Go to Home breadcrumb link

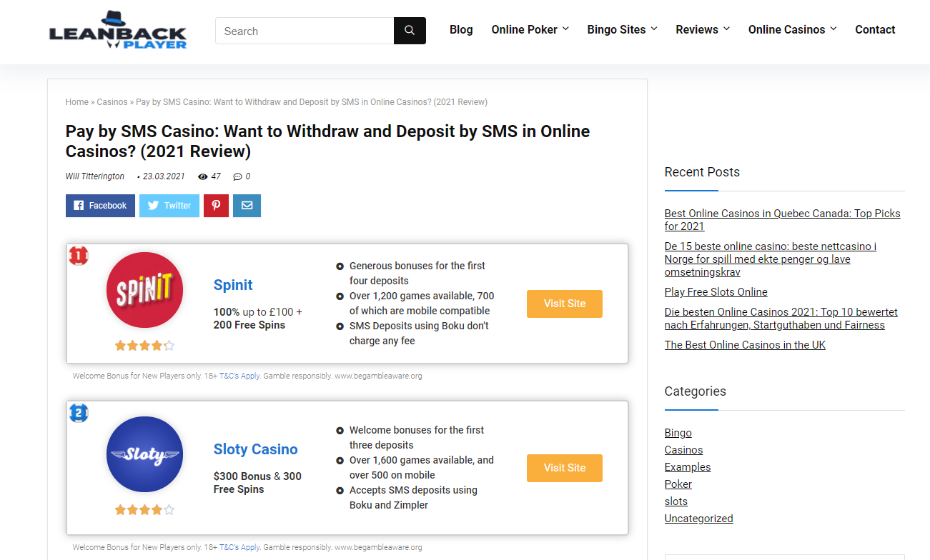76,102
